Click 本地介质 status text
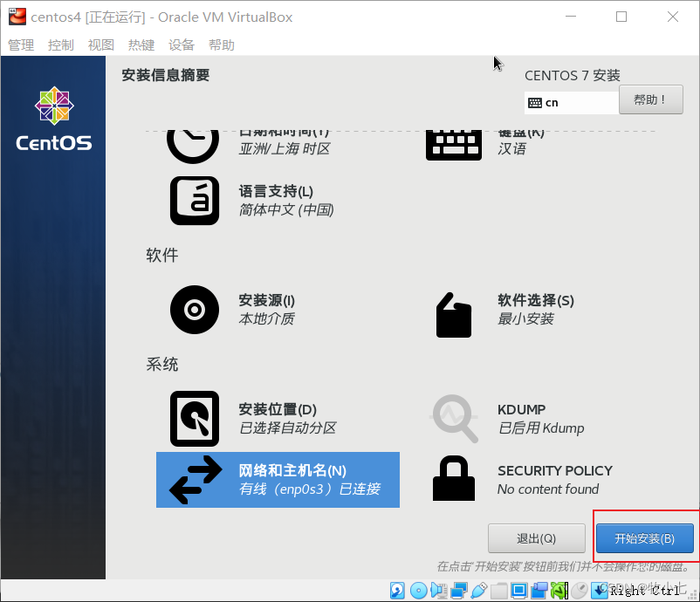Image resolution: width=700 pixels, height=602 pixels. [266, 318]
